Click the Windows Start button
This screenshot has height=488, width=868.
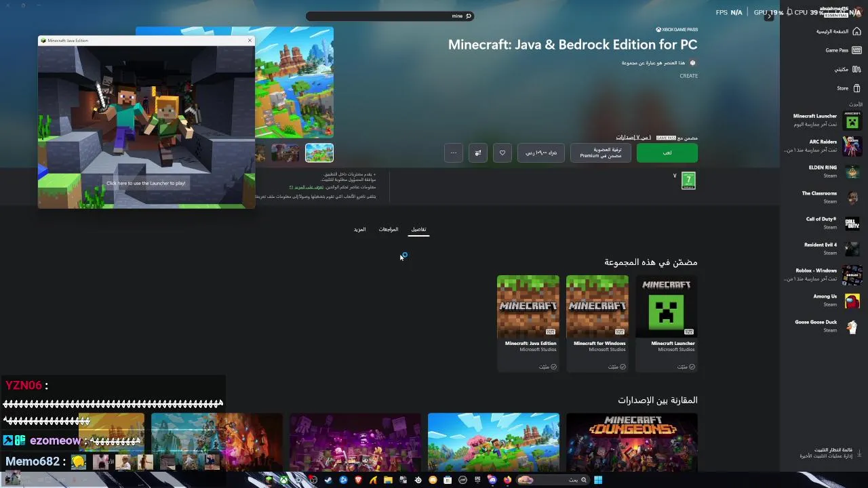point(598,480)
